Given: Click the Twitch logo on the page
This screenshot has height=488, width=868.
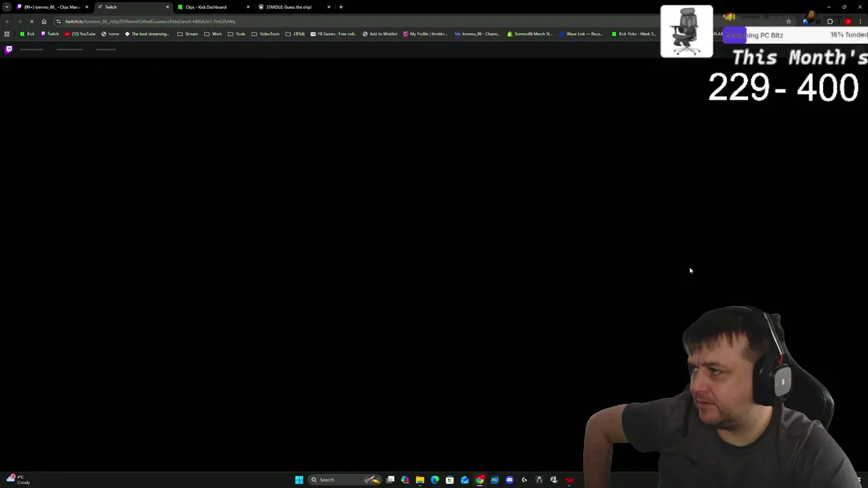Looking at the screenshot, I should [x=9, y=49].
